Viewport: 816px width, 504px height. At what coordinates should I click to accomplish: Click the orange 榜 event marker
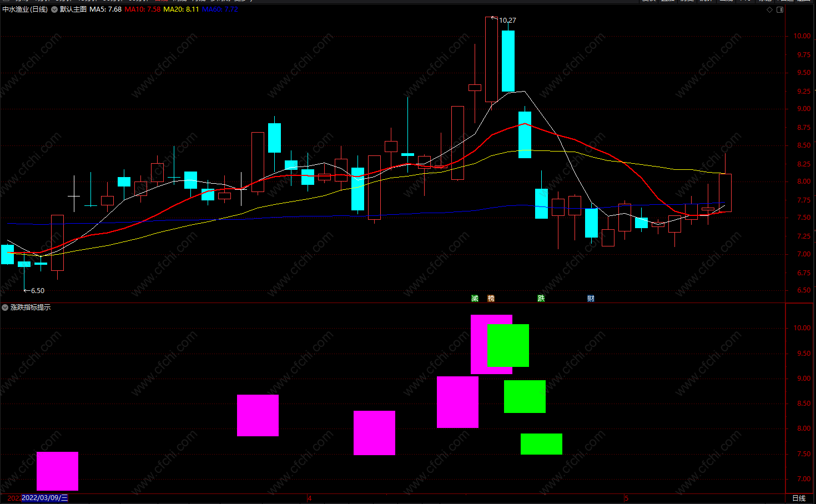[x=491, y=299]
